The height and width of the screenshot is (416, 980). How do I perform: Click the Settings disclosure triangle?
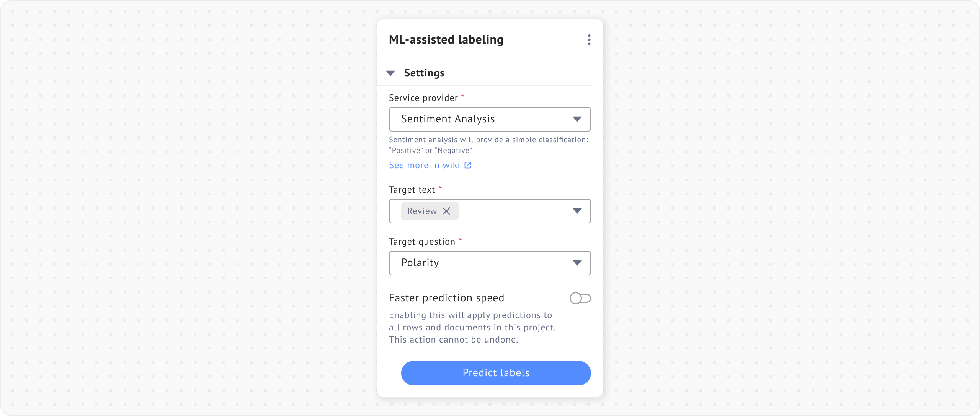(x=391, y=73)
